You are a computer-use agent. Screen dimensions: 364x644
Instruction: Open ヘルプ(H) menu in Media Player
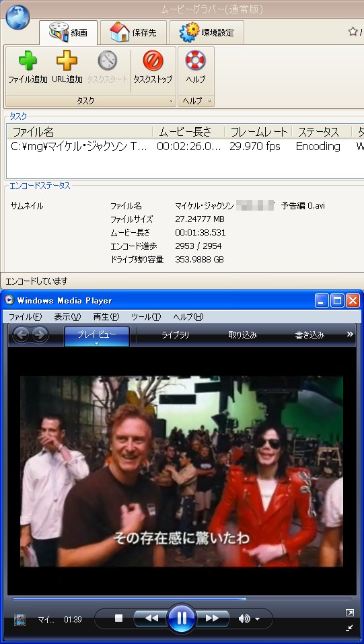click(x=188, y=317)
